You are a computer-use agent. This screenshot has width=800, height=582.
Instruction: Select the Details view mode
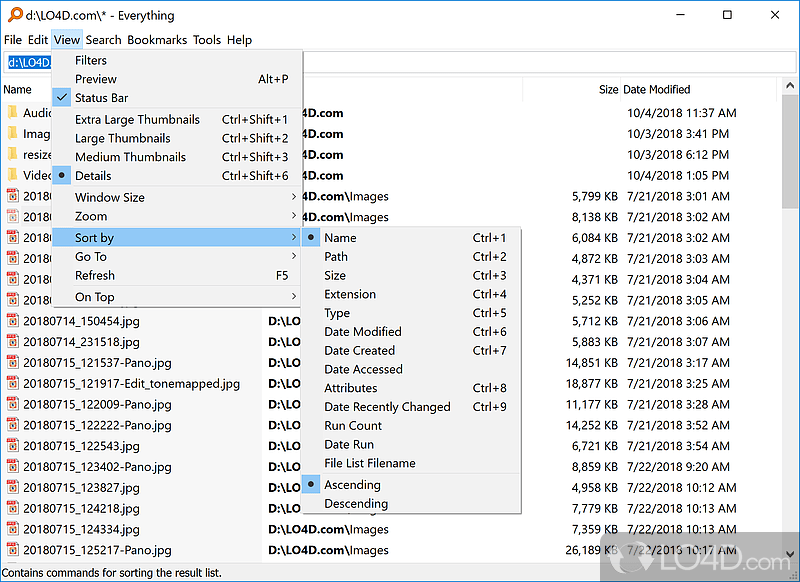pos(177,175)
